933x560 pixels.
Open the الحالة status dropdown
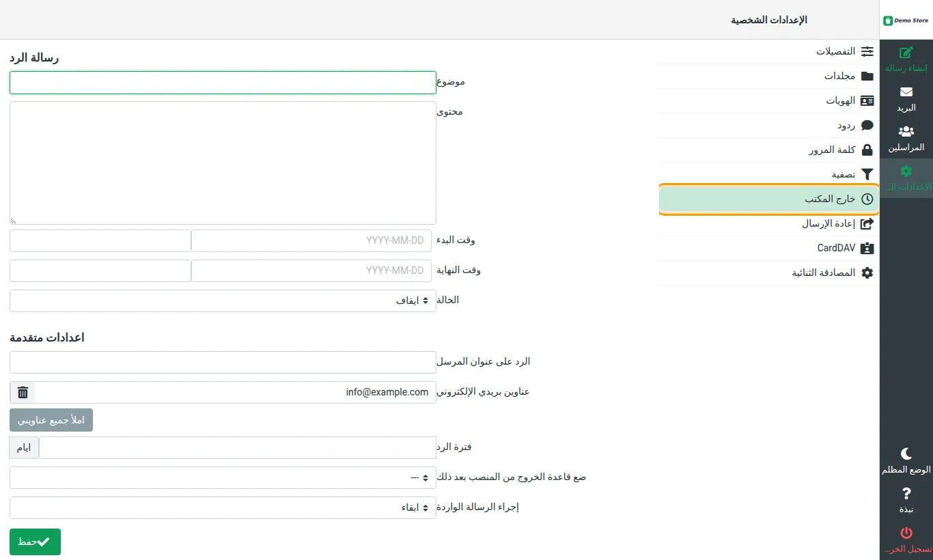pos(223,301)
